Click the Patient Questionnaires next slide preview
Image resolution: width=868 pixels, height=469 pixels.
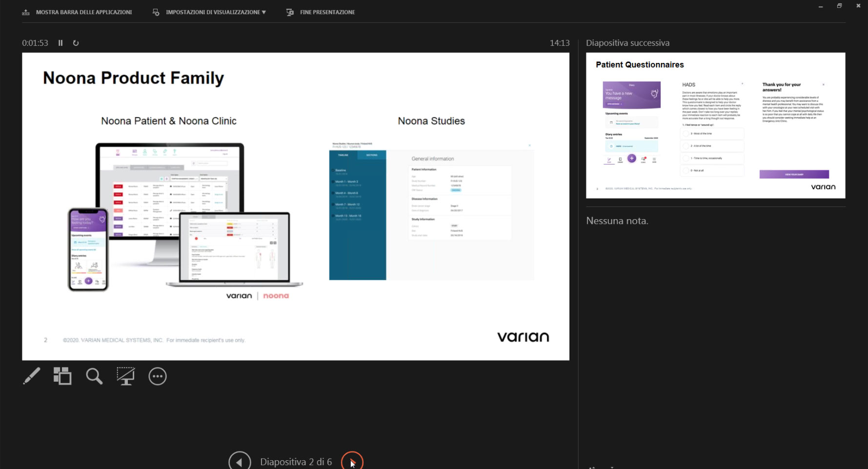[x=715, y=125]
